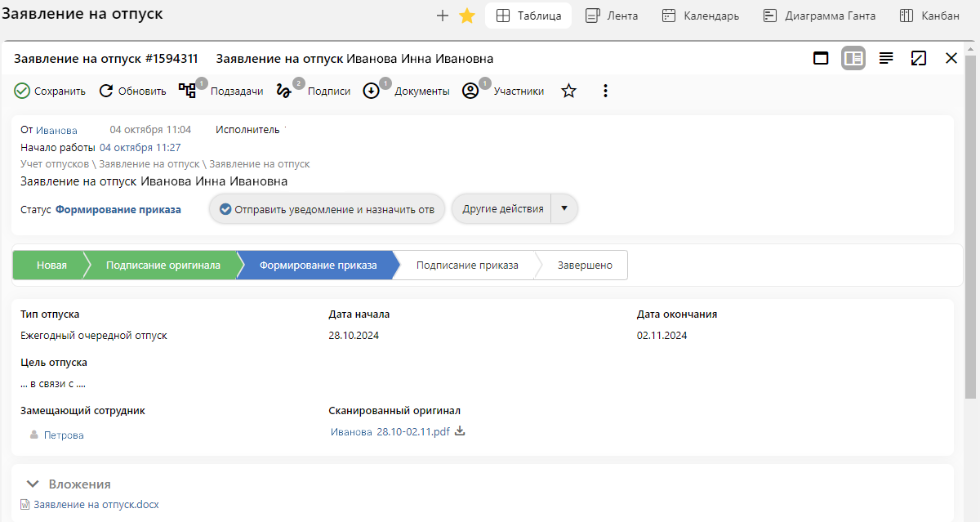Open Подзадачи via the hierarchy icon
The image size is (980, 522).
click(188, 91)
